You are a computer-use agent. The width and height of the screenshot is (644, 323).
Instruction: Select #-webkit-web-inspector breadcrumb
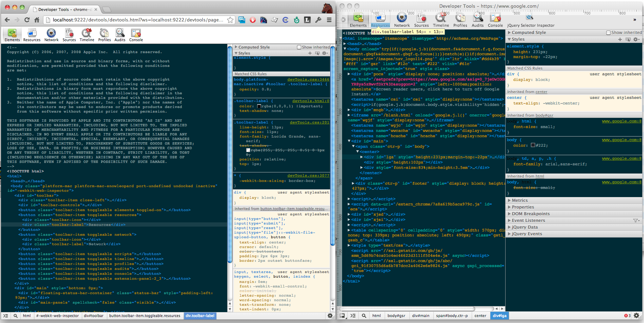(57, 316)
